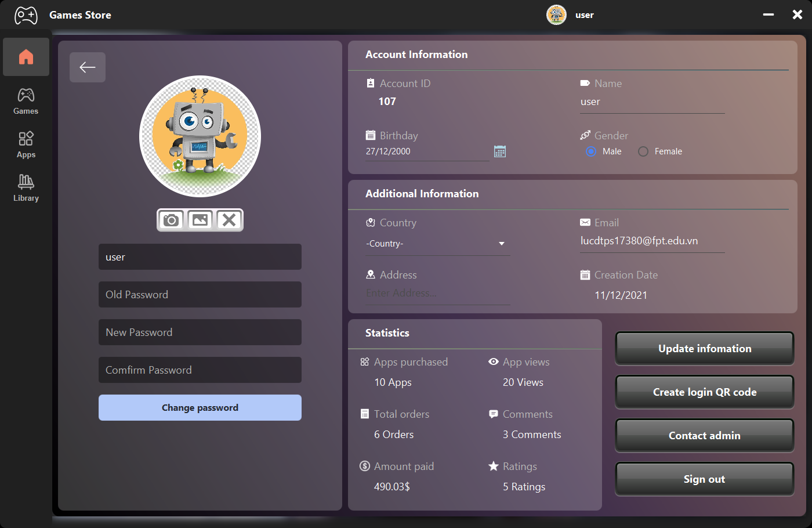Screen dimensions: 812x528
Task: Click the Birthday calendar label icon
Action: tap(371, 135)
